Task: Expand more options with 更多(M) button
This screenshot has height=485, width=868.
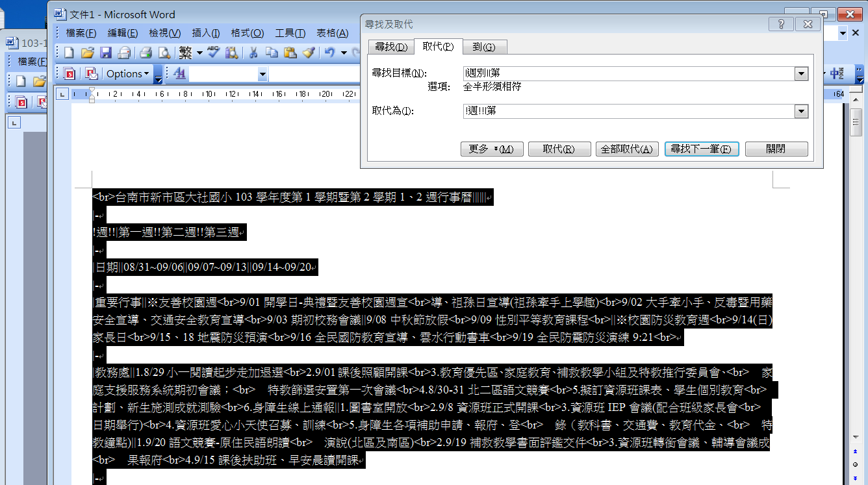Action: click(x=492, y=149)
